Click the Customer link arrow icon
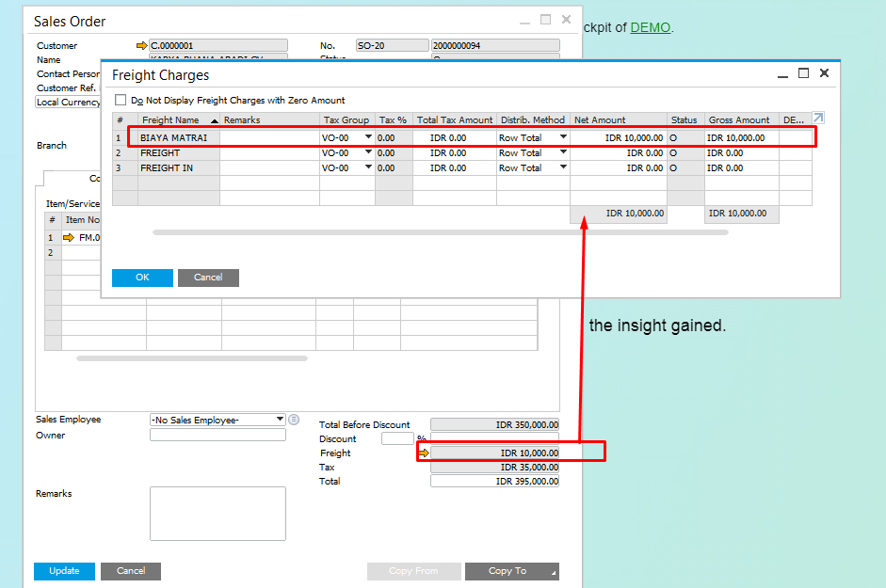The height and width of the screenshot is (588, 886). (x=141, y=46)
